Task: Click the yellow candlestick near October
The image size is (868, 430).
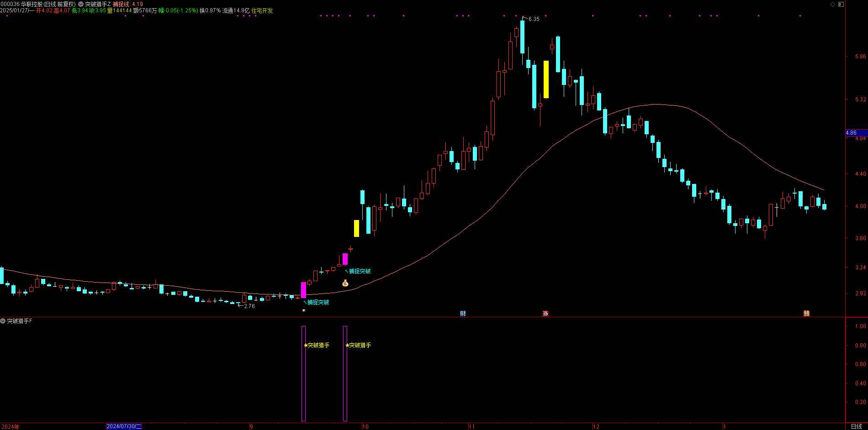Action: [356, 228]
